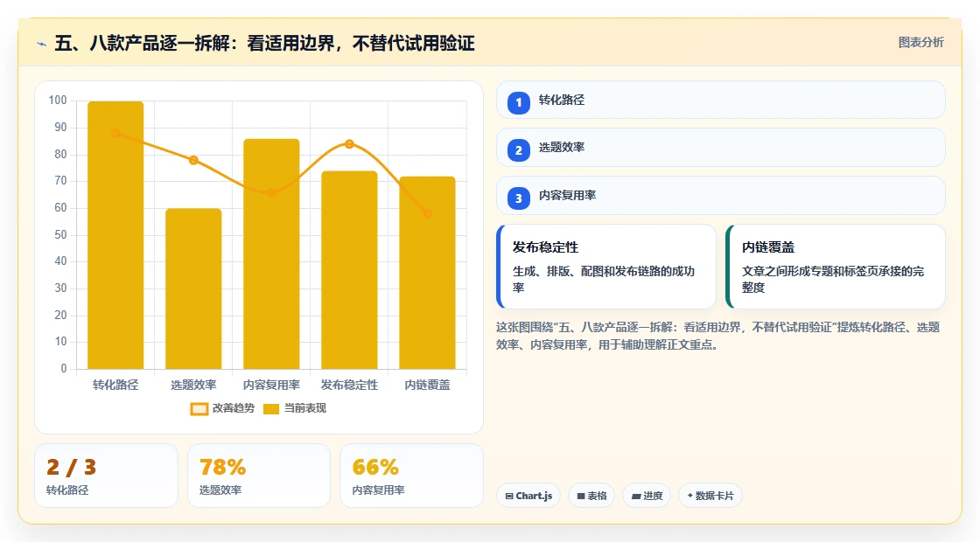
Task: Select the 数据卡片 tag button
Action: (710, 496)
